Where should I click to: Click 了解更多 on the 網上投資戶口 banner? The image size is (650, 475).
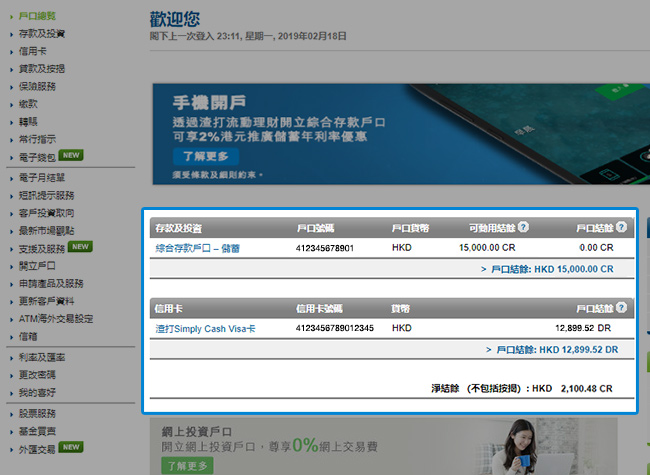[x=188, y=466]
